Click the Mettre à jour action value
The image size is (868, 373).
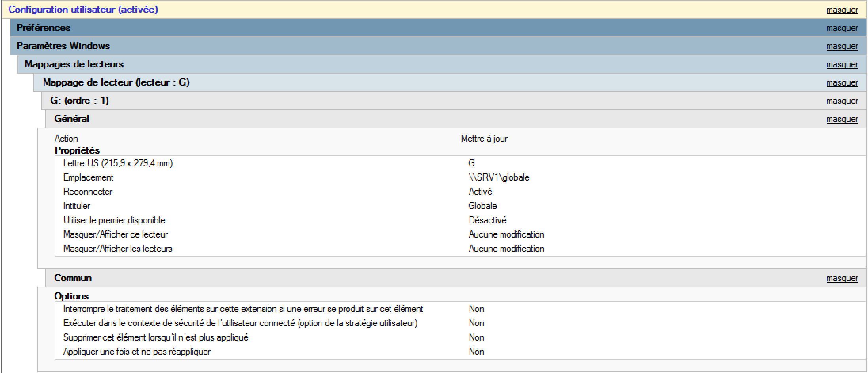point(484,139)
